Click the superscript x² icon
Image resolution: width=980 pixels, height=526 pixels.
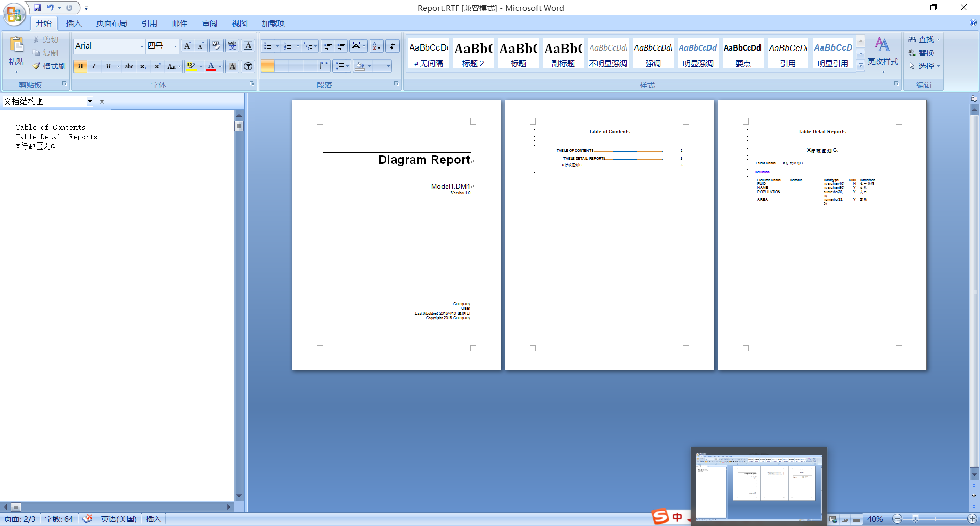(157, 66)
